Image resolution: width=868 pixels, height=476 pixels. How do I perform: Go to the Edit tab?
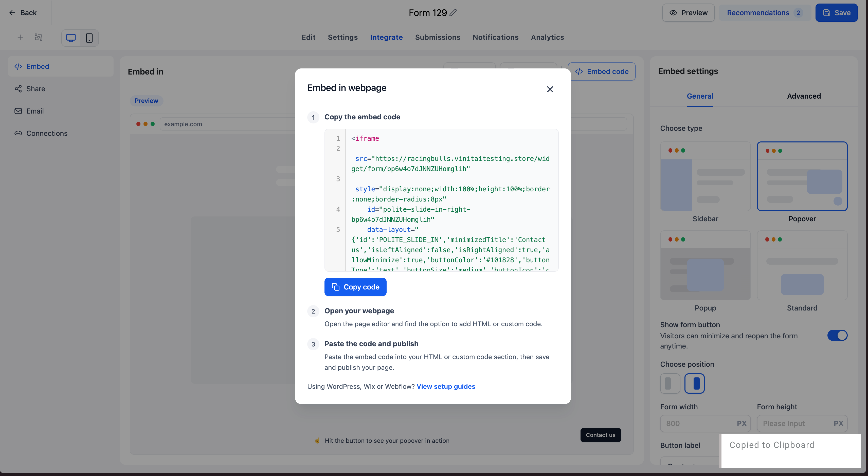(308, 38)
